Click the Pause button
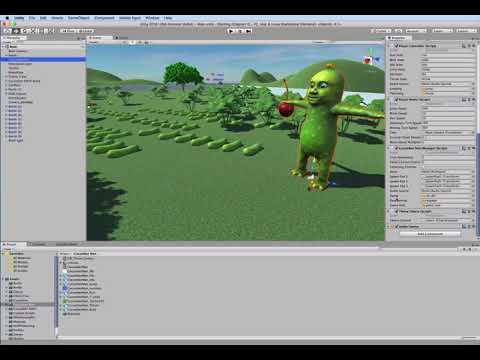 (x=240, y=31)
